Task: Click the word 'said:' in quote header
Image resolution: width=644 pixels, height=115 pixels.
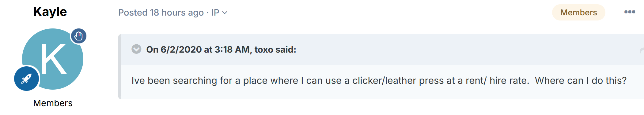Action: [x=286, y=50]
